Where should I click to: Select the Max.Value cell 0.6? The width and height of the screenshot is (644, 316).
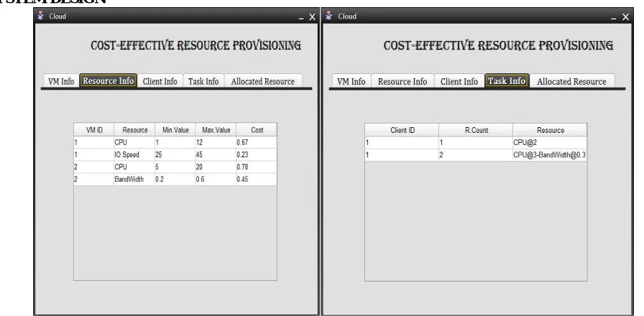click(x=216, y=180)
